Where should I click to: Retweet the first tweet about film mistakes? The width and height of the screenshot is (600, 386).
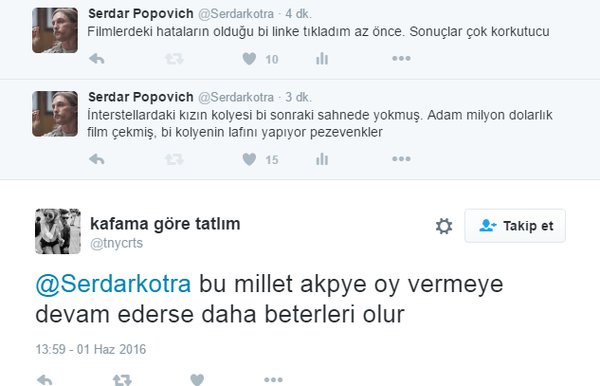[x=174, y=59]
